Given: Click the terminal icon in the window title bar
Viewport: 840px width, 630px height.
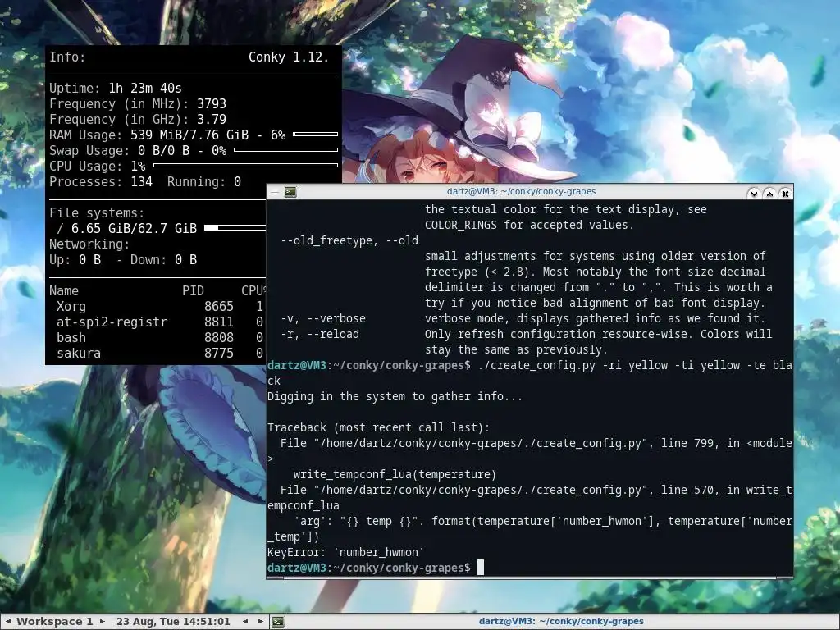Looking at the screenshot, I should pos(290,192).
